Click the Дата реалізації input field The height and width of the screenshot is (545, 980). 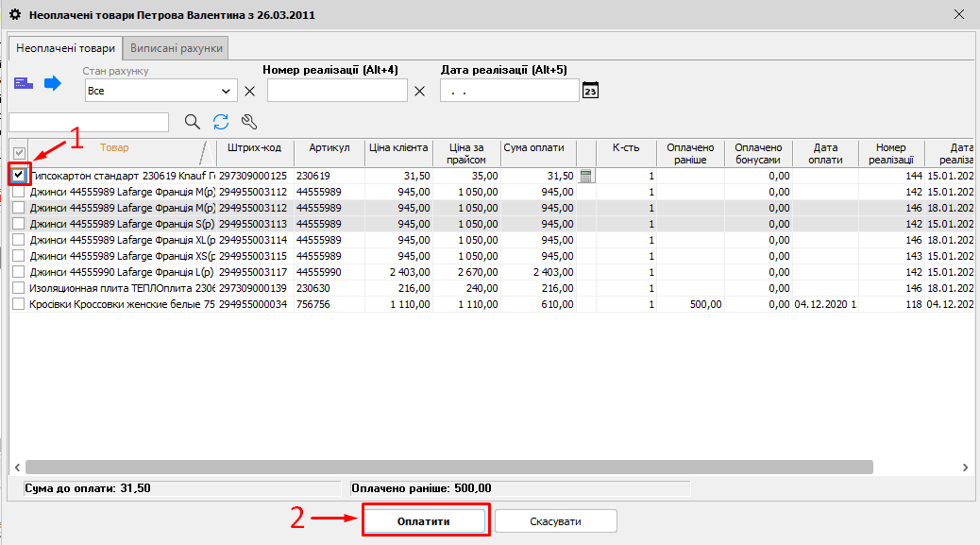[x=509, y=91]
